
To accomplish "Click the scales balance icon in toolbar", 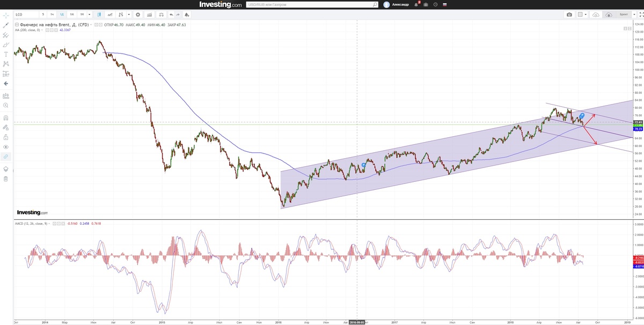I will [x=162, y=14].
